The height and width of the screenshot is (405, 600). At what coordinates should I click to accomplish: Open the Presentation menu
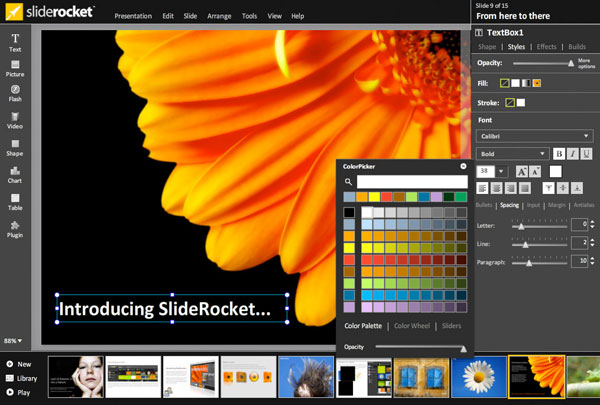(x=133, y=16)
